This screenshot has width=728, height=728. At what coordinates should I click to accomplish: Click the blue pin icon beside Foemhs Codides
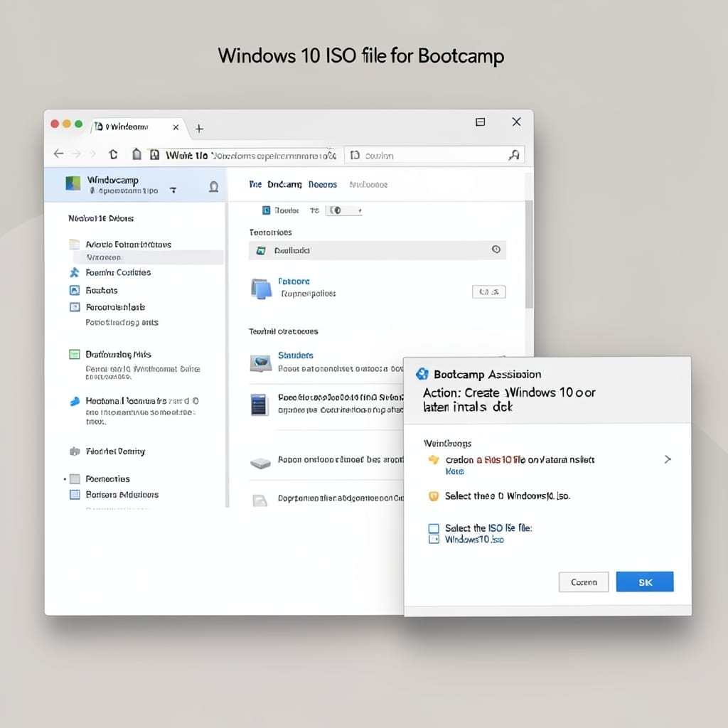[74, 272]
